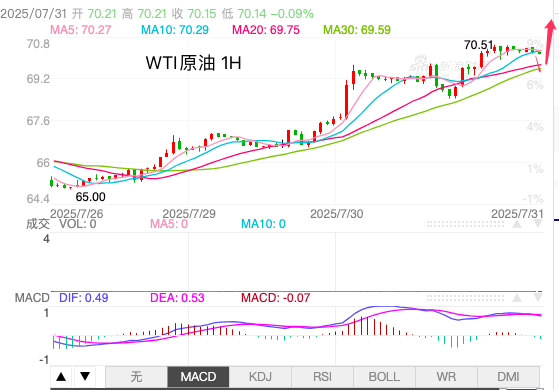Click the black up-triangle button beside indicator tabs

[61, 376]
